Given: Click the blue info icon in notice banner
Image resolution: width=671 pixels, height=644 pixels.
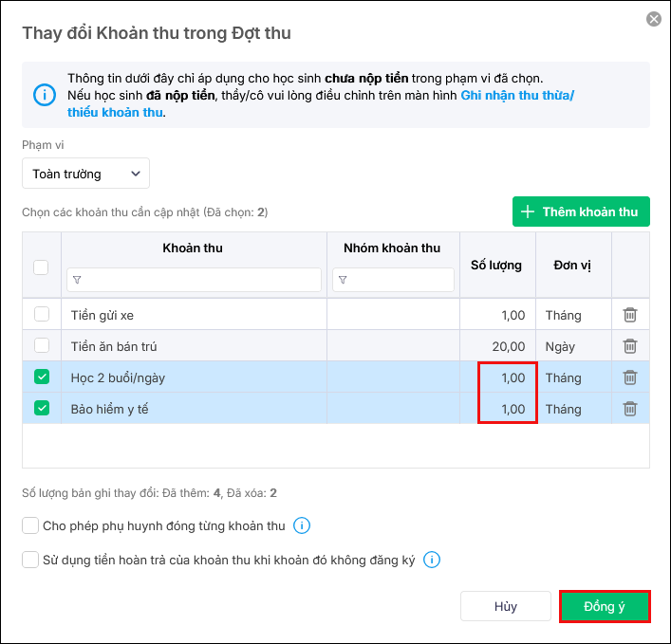Looking at the screenshot, I should (45, 95).
